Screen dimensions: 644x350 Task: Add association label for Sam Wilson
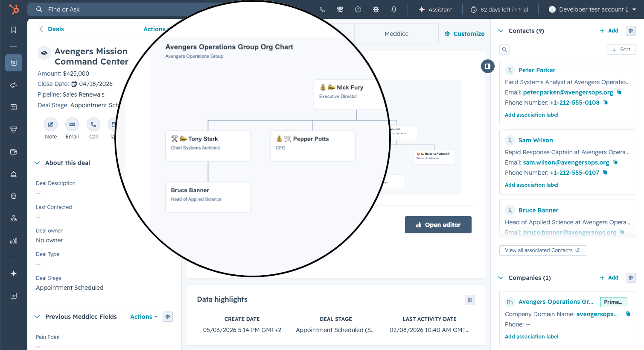click(531, 185)
